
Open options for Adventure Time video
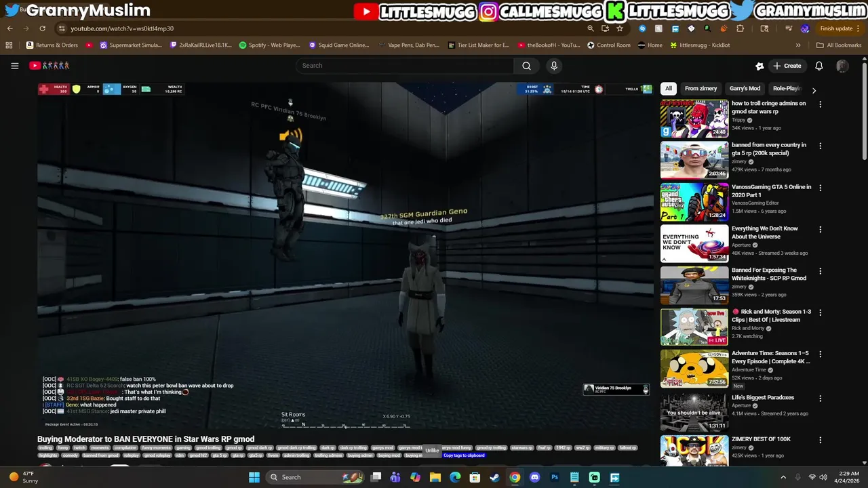tap(820, 354)
